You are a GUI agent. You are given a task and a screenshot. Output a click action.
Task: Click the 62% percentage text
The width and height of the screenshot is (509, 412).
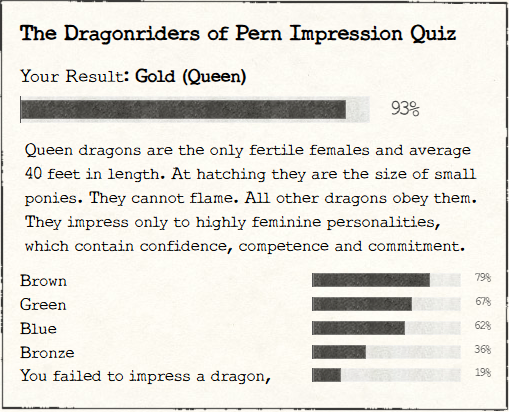point(483,325)
